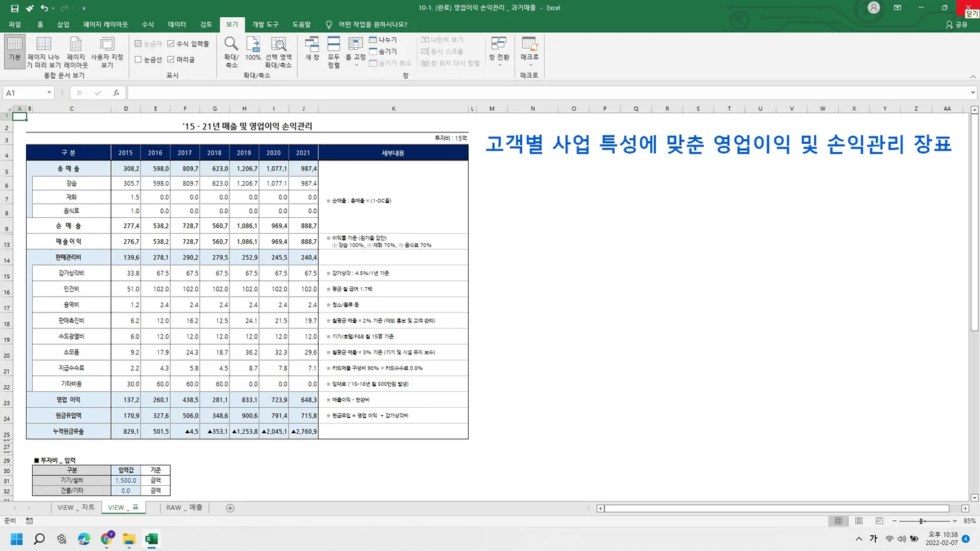
Task: Switch to 페이지 나누기 미리 보기 view
Action: pyautogui.click(x=44, y=52)
